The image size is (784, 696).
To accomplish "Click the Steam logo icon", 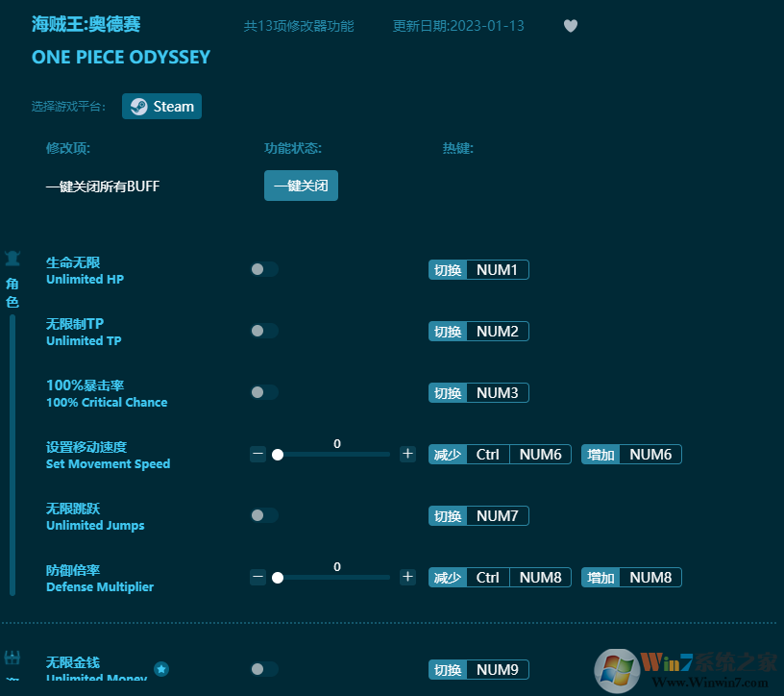I will (138, 106).
